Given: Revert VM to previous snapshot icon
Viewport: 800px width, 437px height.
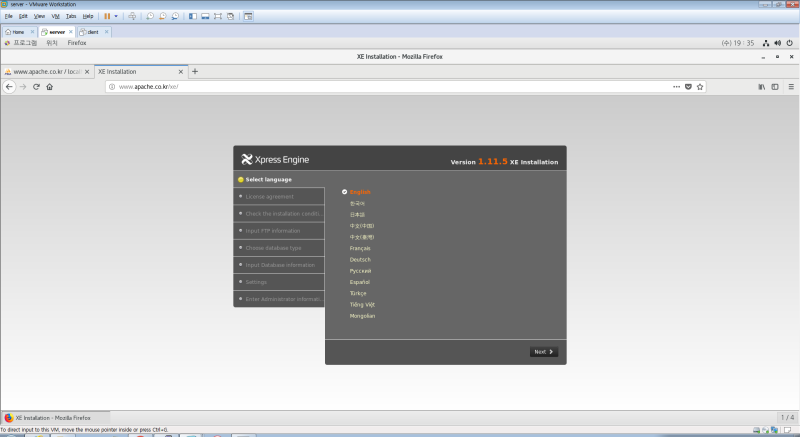Looking at the screenshot, I should tap(163, 16).
